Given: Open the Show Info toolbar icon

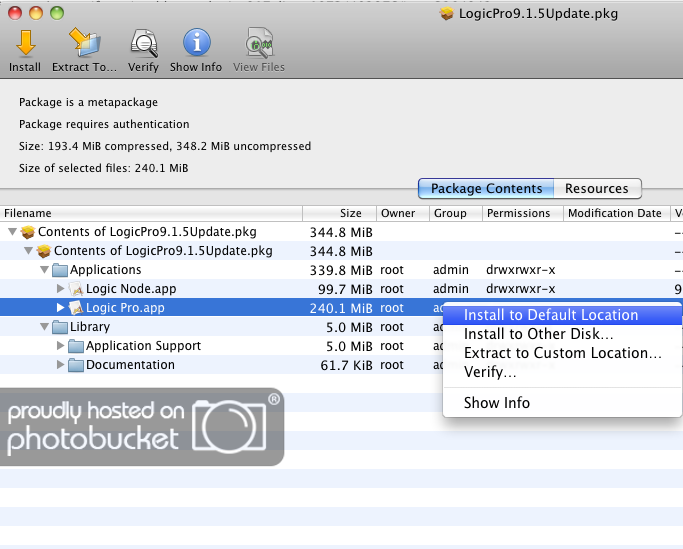Looking at the screenshot, I should click(x=196, y=44).
